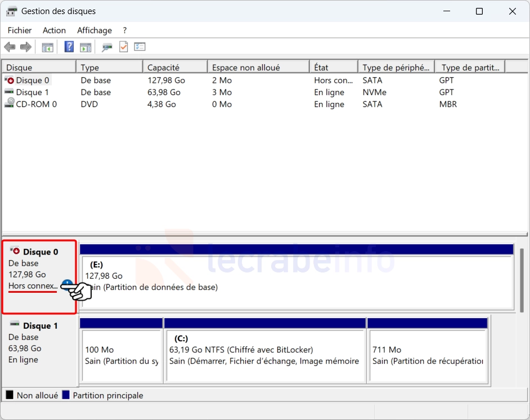530x420 pixels.
Task: Click the Back arrow toolbar icon
Action: [10, 47]
